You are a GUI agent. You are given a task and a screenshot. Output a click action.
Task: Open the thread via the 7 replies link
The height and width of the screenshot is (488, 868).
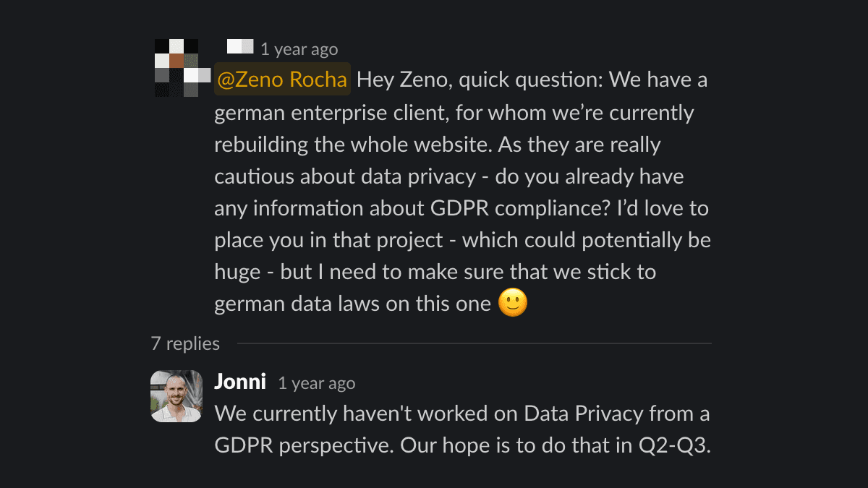(184, 344)
